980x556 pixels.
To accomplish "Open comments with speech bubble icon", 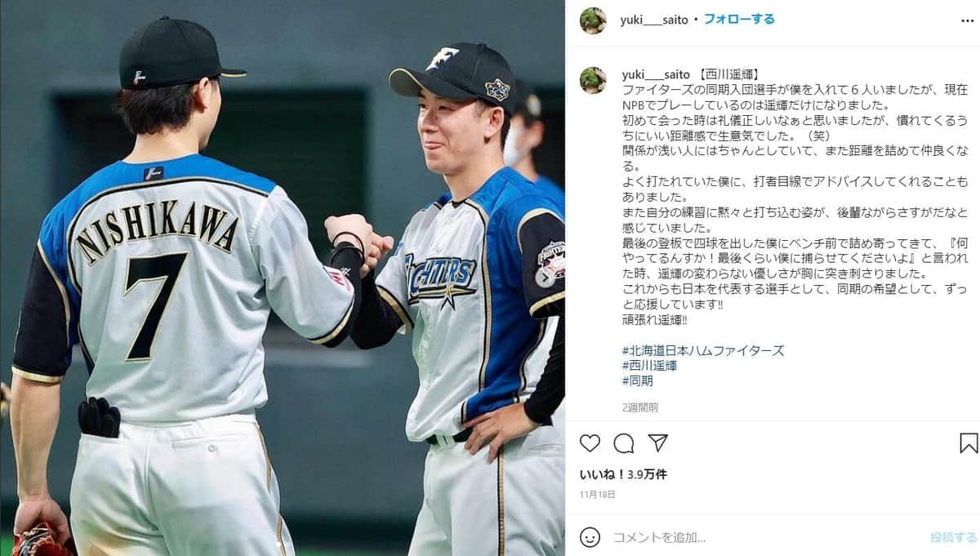I will click(x=624, y=443).
